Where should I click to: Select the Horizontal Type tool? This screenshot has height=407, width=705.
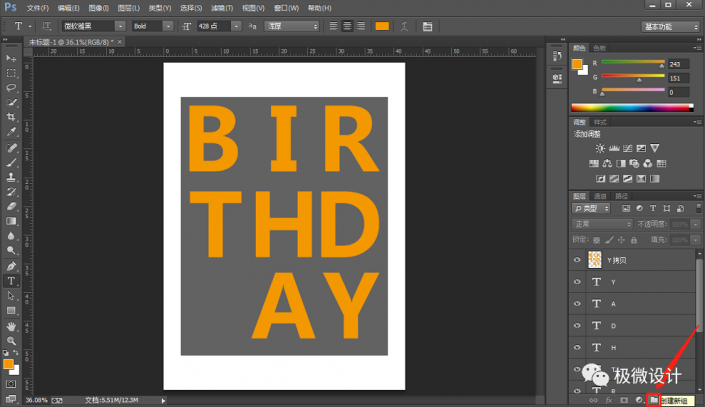(11, 281)
